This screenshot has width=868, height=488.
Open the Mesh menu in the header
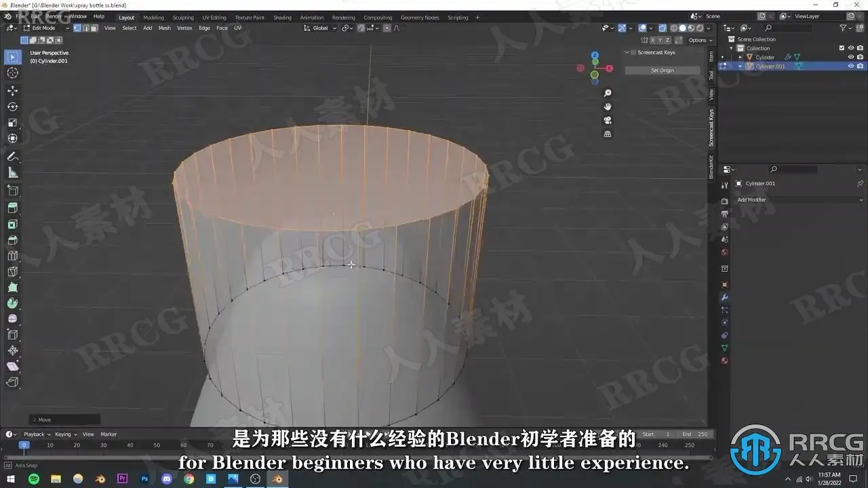(165, 28)
